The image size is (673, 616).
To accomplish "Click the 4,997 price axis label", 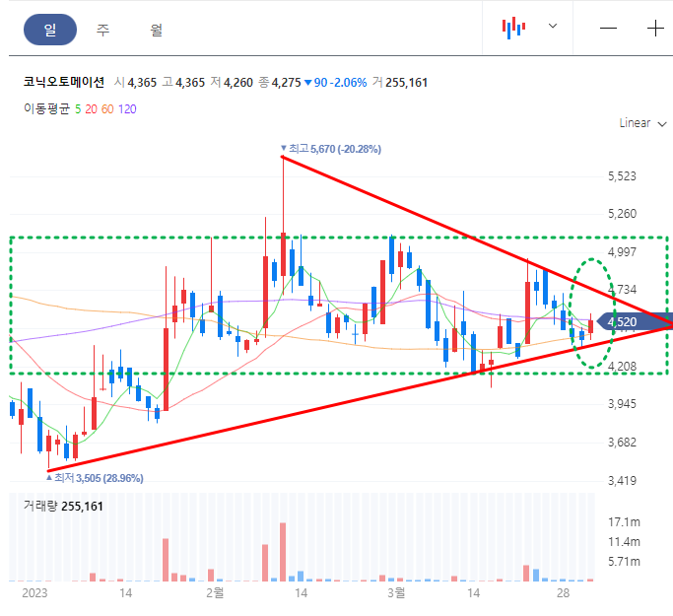I will [622, 252].
